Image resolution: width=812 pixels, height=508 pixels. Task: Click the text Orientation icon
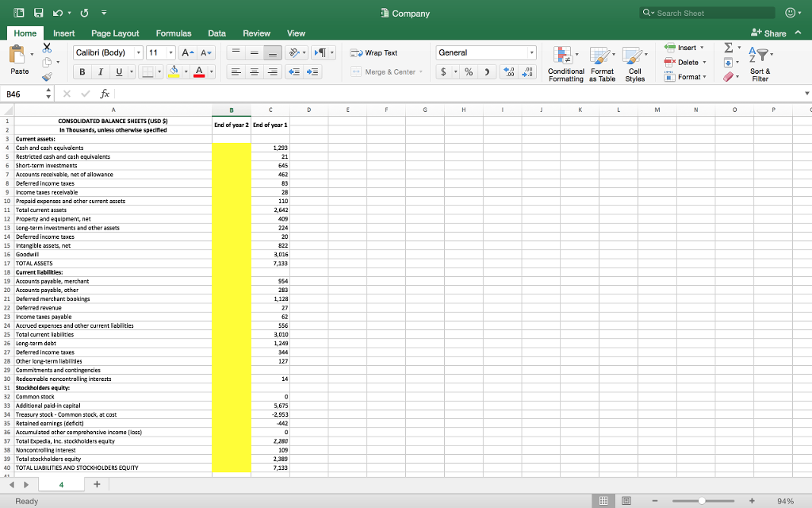click(x=294, y=52)
